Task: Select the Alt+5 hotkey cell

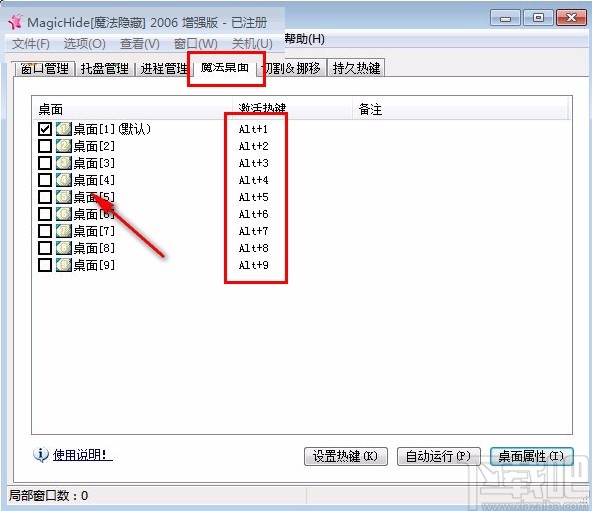Action: [253, 197]
